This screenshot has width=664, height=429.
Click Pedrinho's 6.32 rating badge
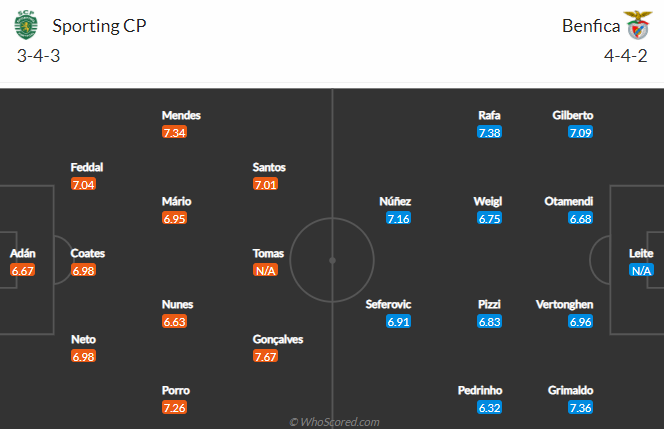pos(489,408)
